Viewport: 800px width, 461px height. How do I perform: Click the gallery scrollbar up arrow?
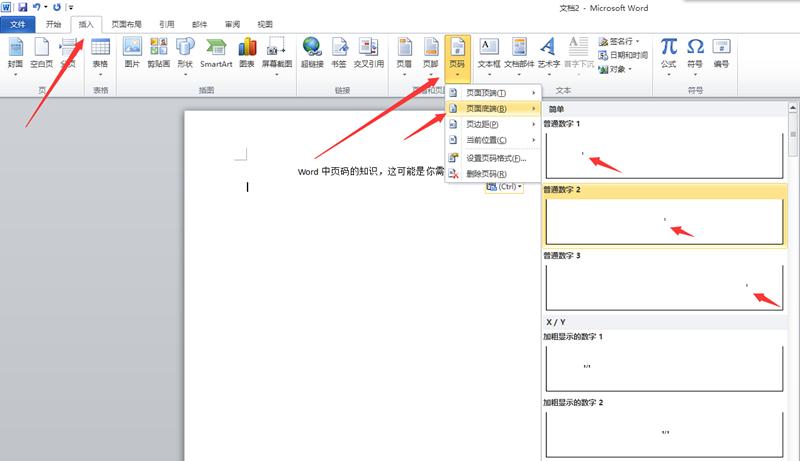pyautogui.click(x=793, y=108)
